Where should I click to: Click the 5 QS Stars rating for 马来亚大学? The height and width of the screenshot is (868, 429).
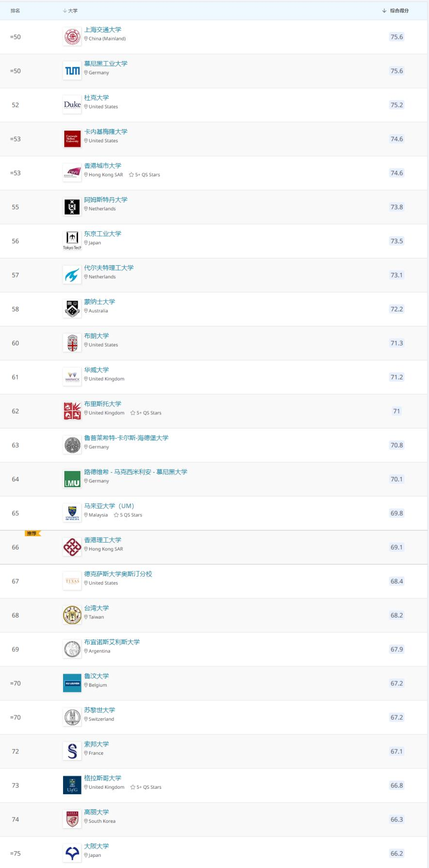click(x=128, y=515)
